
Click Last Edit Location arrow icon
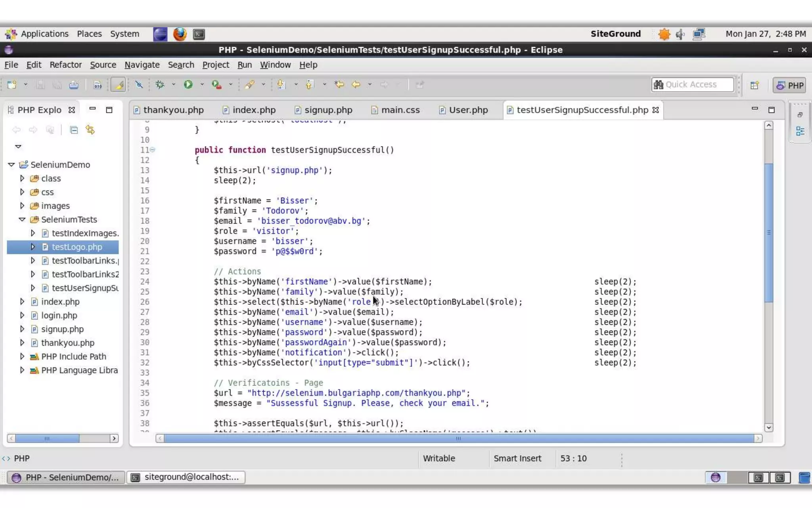coord(339,85)
